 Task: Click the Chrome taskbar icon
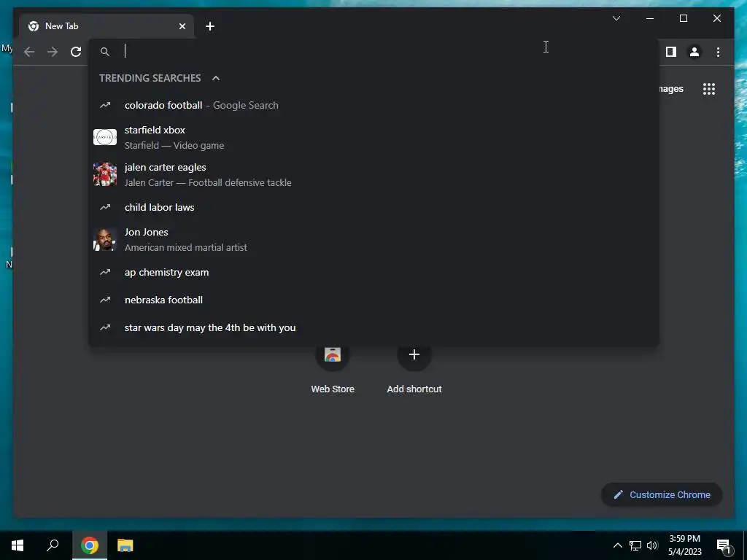pos(90,545)
